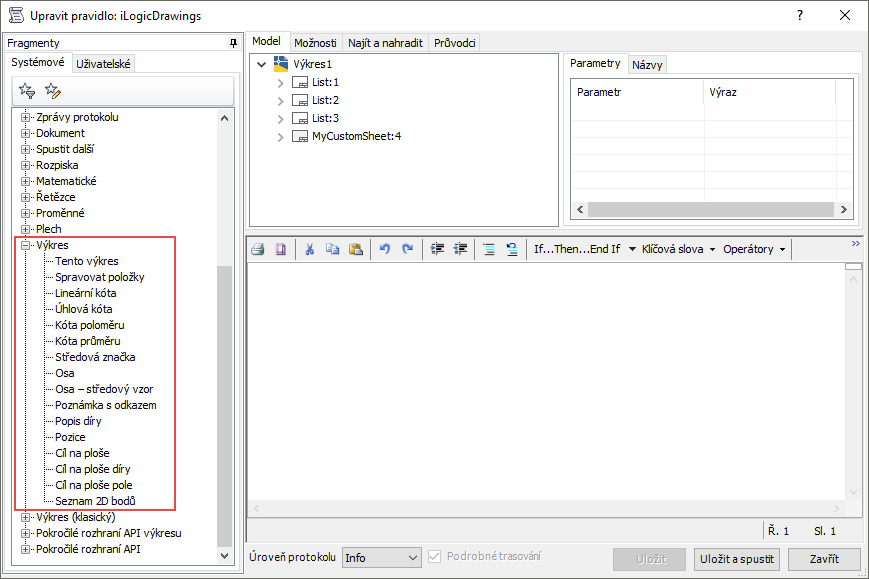Viewport: 869px width, 579px height.
Task: Click the sheet icon of MyCustomSheet:4
Action: pyautogui.click(x=300, y=136)
